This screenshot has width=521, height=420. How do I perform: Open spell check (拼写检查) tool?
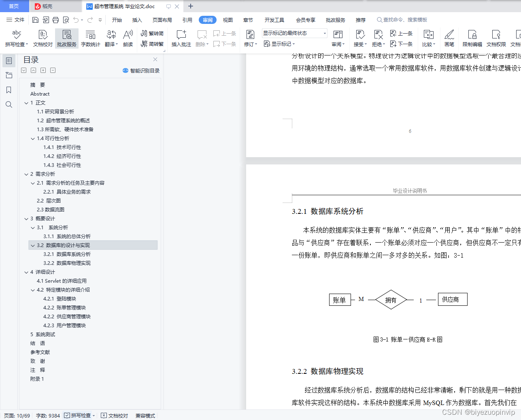pyautogui.click(x=16, y=38)
